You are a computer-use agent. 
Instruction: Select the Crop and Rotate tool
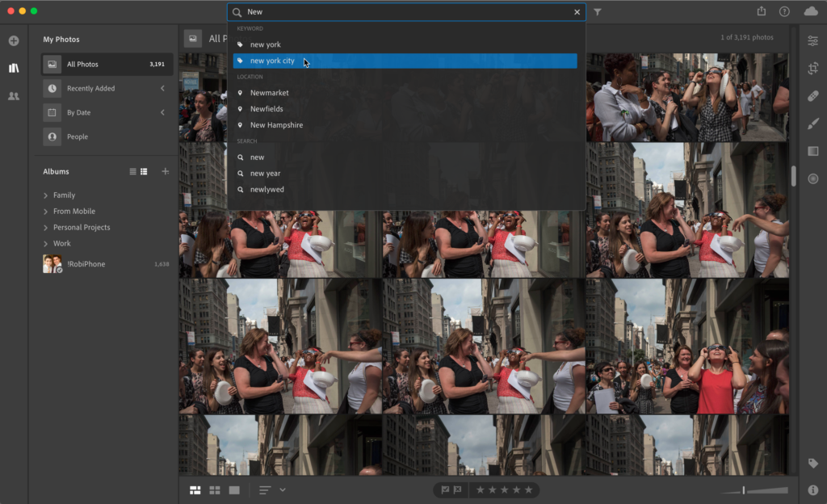812,68
